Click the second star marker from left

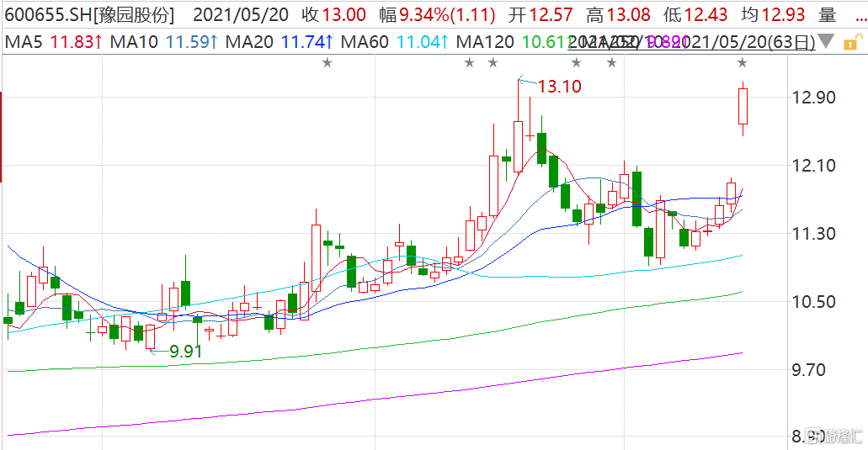pyautogui.click(x=470, y=63)
